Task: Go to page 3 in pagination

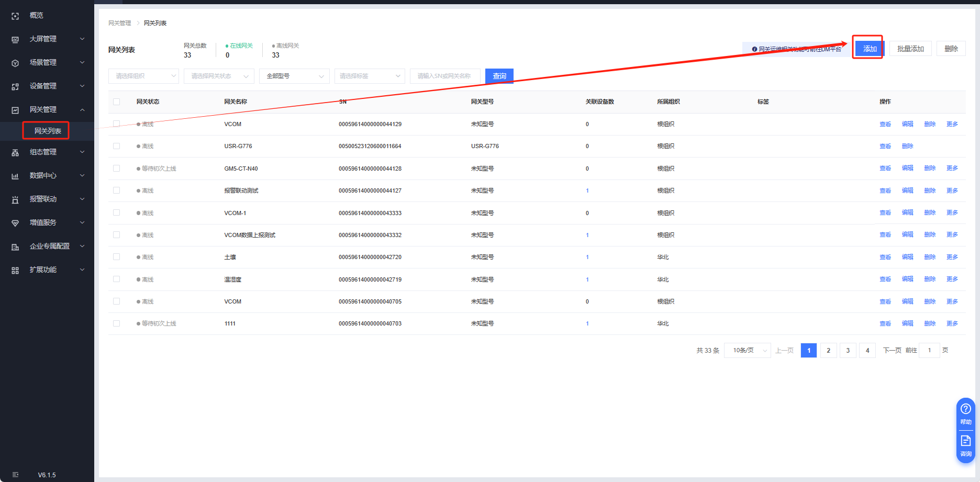Action: click(x=848, y=351)
